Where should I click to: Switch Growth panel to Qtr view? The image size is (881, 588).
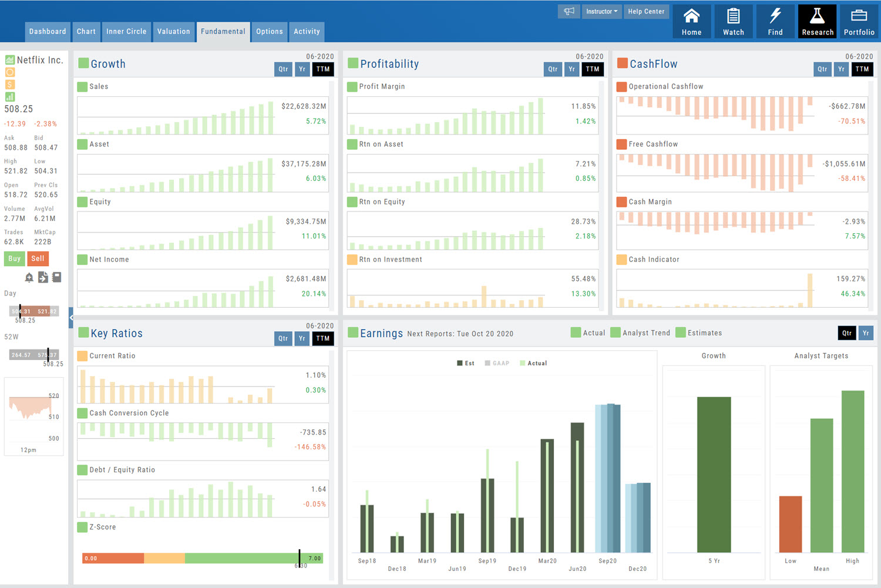(x=283, y=69)
